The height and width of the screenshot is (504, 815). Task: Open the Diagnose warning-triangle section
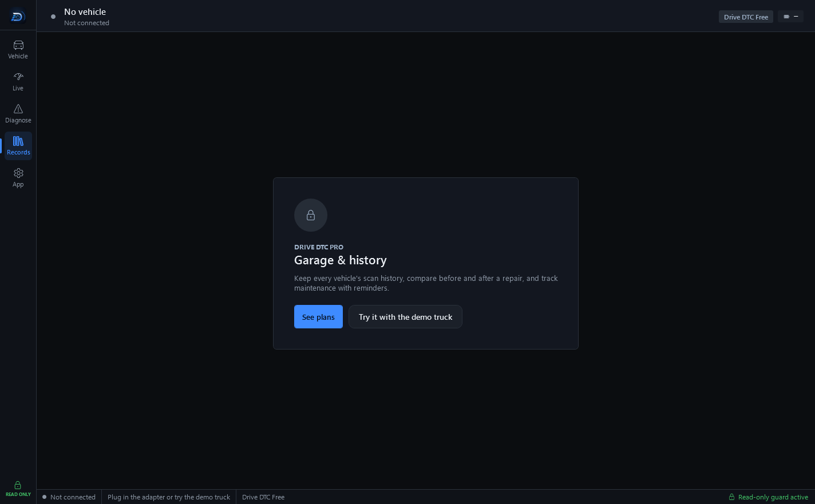pos(18,114)
